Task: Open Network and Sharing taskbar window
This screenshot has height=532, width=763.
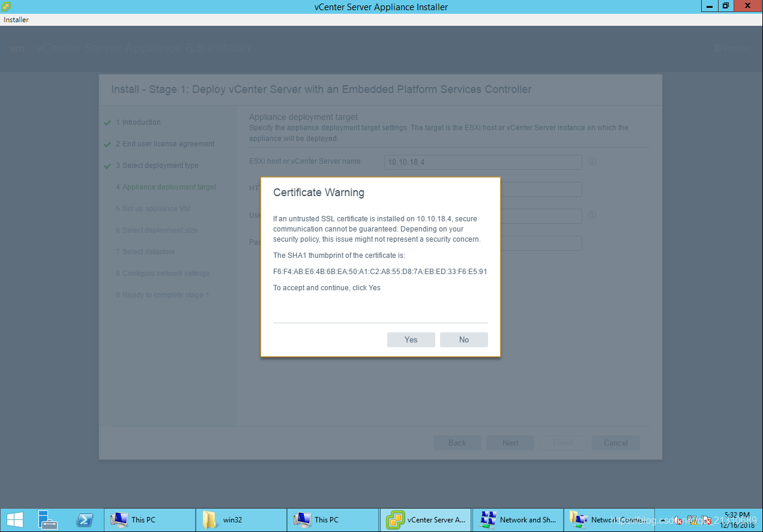Action: point(517,519)
